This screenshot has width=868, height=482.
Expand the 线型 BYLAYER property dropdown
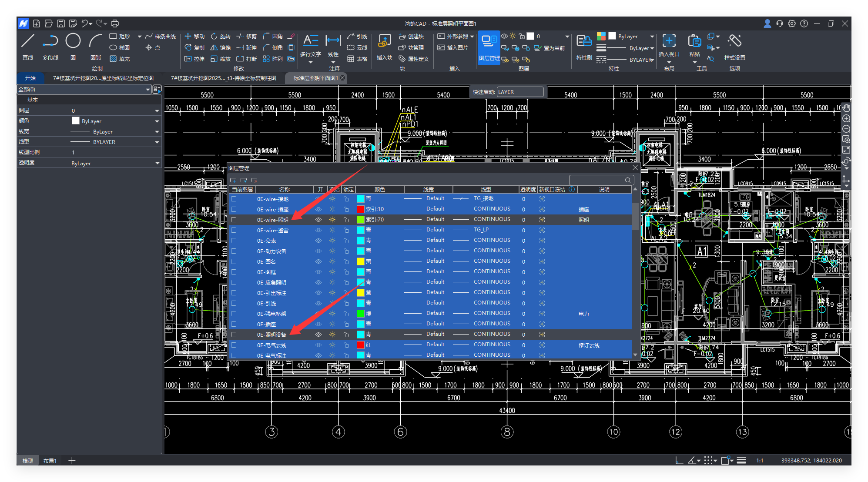tap(157, 142)
